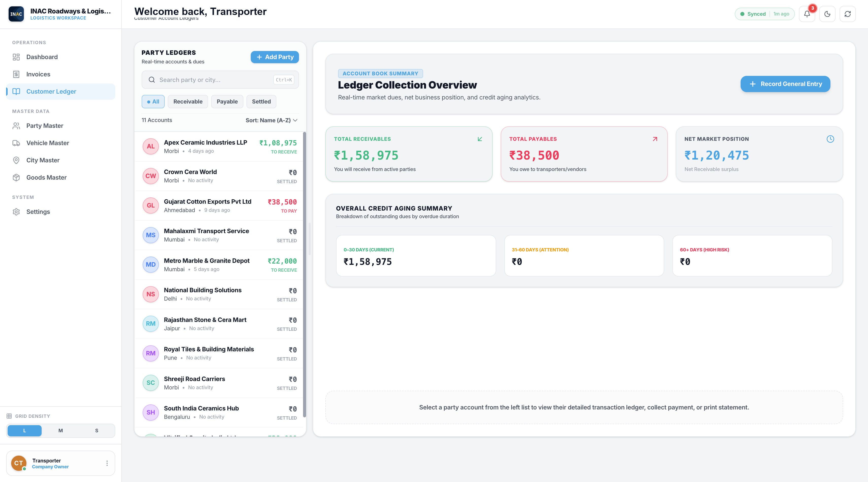This screenshot has height=482, width=868.
Task: Open the user menu three-dots icon
Action: [x=107, y=463]
